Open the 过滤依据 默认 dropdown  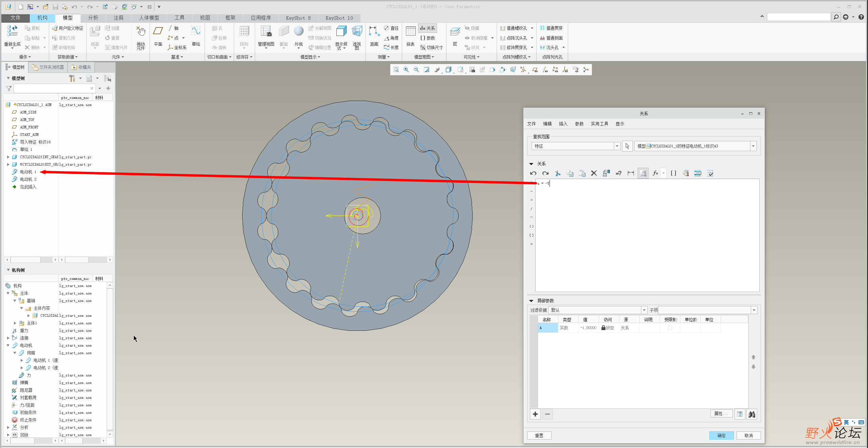pyautogui.click(x=644, y=310)
